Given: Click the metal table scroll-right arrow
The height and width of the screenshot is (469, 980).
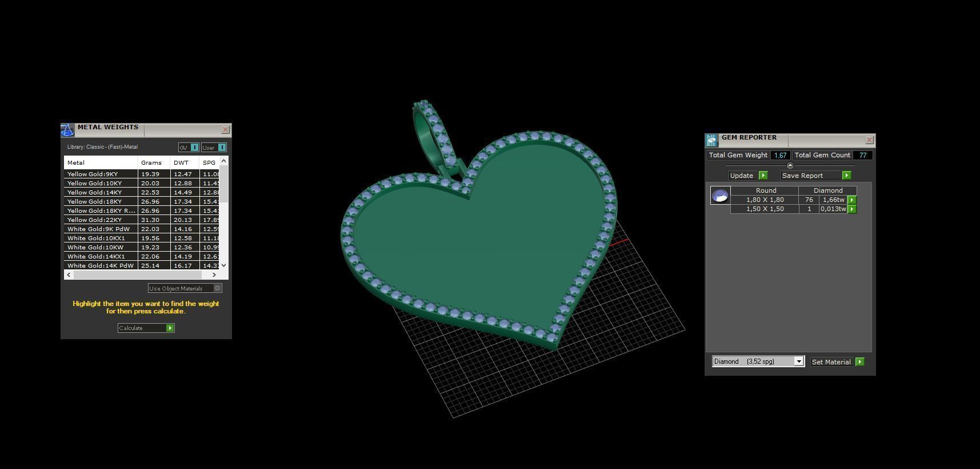Looking at the screenshot, I should click(214, 275).
